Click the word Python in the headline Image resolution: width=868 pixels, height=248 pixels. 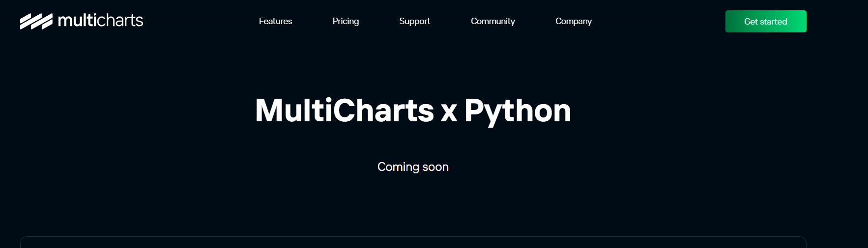518,110
